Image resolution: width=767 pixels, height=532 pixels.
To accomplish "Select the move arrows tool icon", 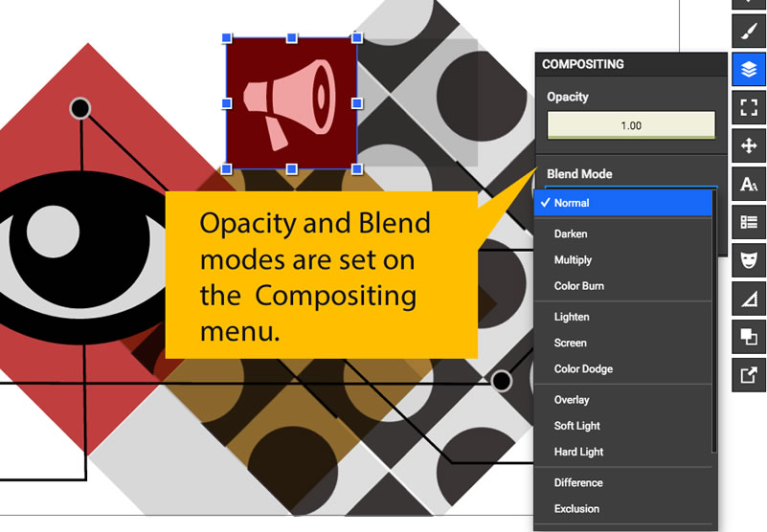I will (x=748, y=145).
